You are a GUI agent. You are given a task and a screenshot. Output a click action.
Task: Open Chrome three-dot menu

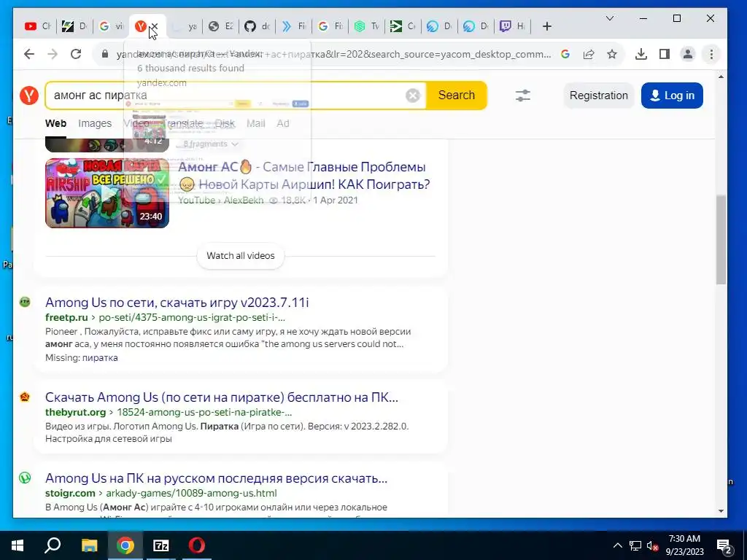click(711, 54)
